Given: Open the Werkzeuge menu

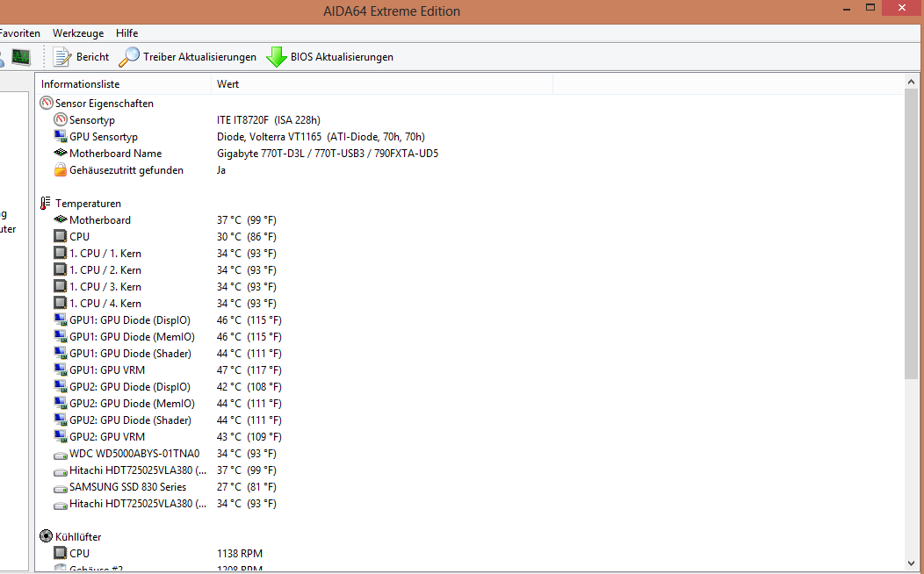Looking at the screenshot, I should pyautogui.click(x=78, y=33).
